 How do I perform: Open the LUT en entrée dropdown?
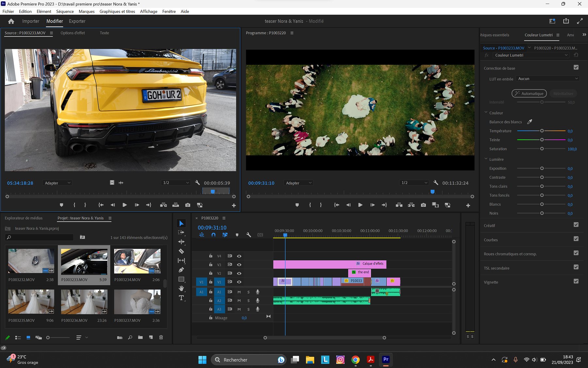pos(548,79)
